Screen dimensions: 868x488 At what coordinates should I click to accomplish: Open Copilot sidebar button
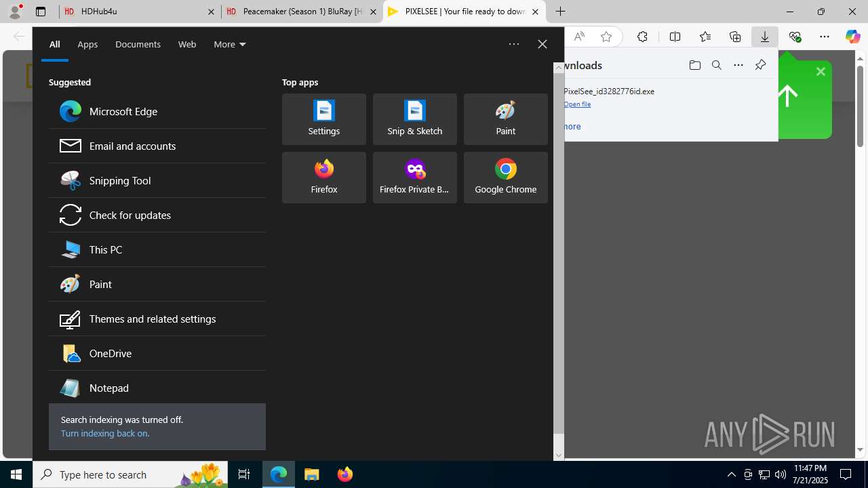853,37
